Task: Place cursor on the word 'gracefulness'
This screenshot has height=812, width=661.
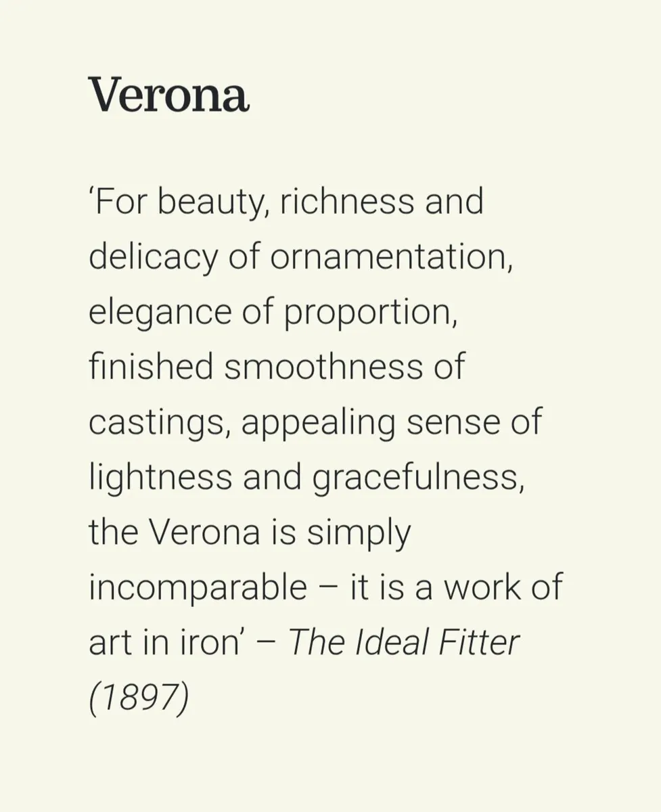Action: tap(417, 478)
